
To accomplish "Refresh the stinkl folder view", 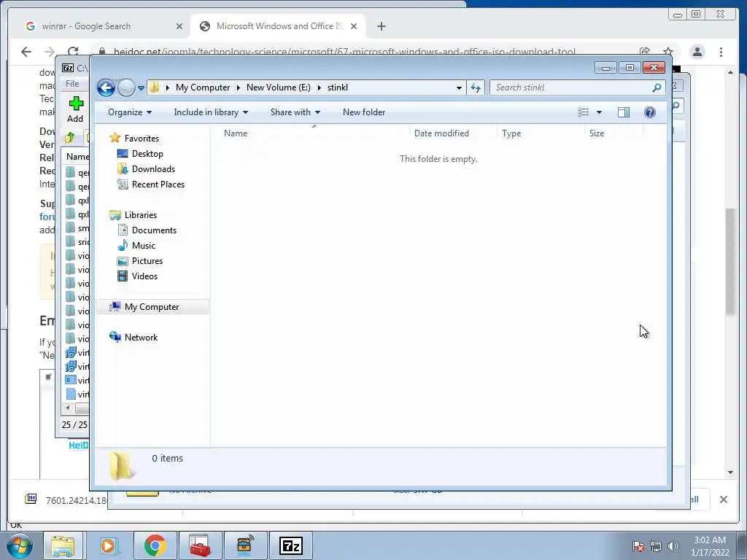I will [476, 87].
